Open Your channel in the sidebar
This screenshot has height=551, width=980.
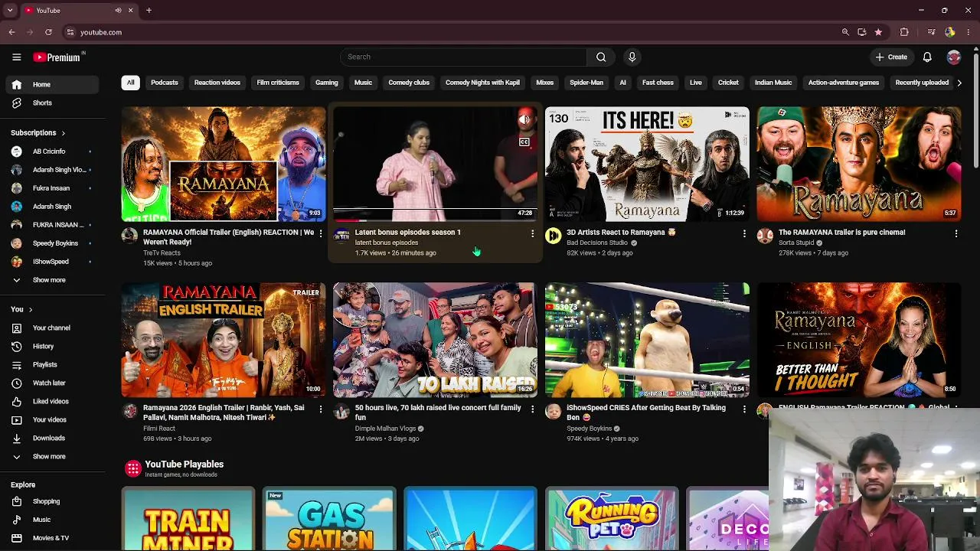[52, 328]
